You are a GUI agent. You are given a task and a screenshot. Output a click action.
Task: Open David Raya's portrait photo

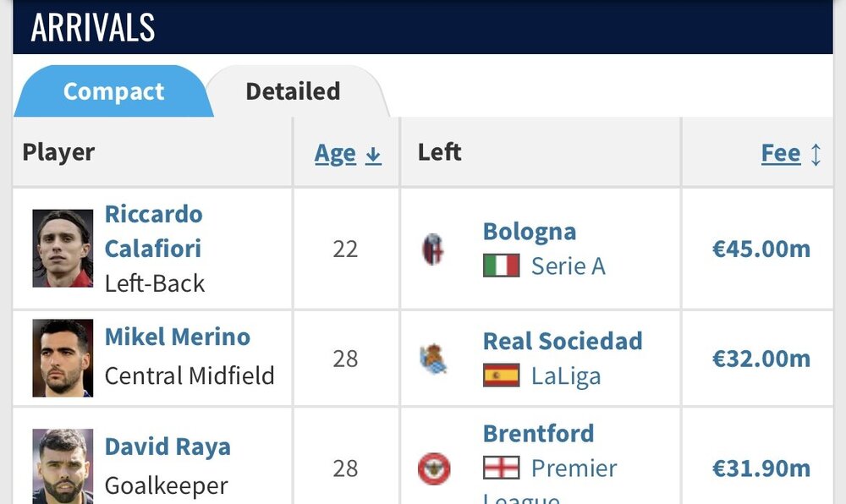coord(63,467)
